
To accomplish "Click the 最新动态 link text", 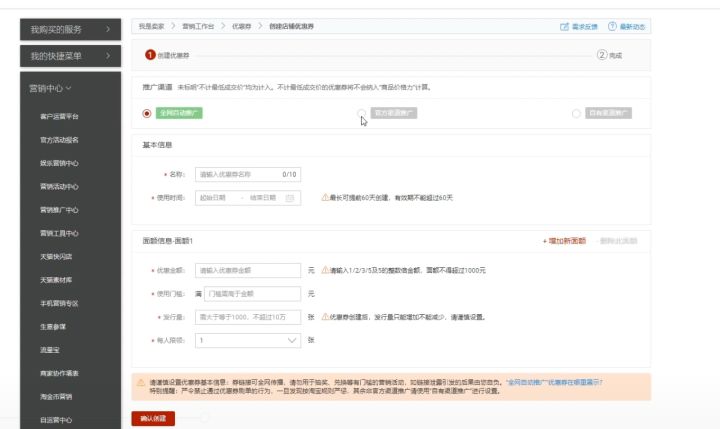I will point(633,27).
